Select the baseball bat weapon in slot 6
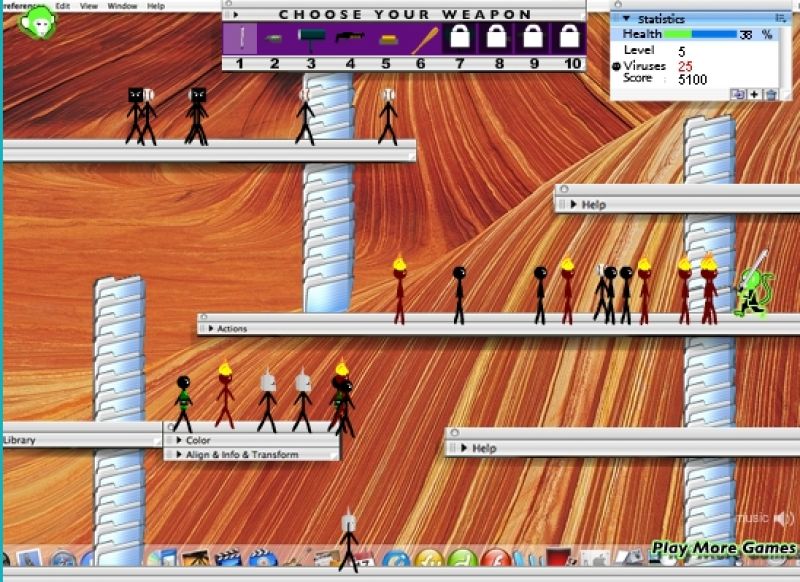The image size is (800, 582). 424,40
